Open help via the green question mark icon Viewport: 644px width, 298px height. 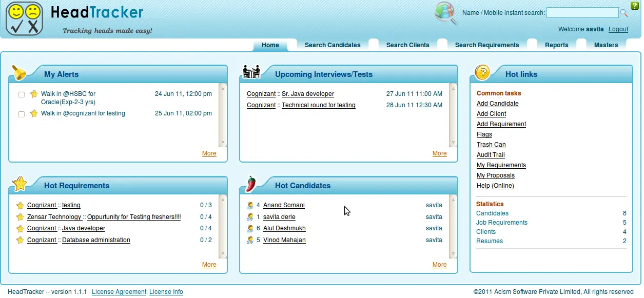pyautogui.click(x=635, y=5)
